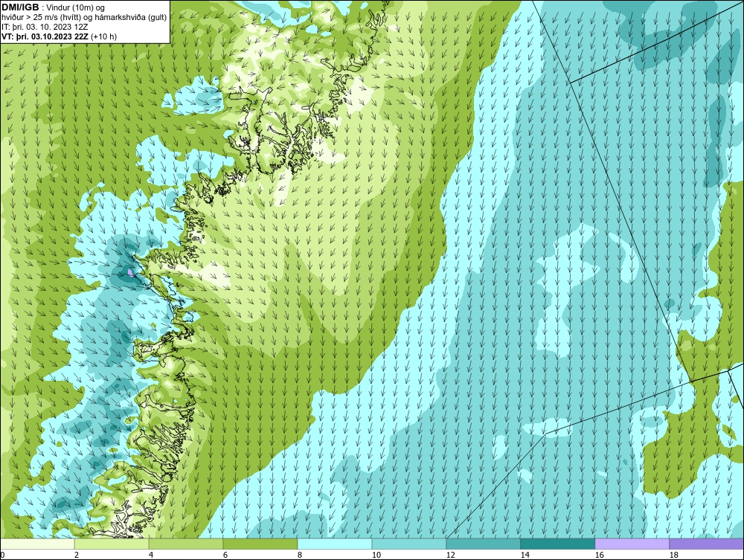Click the scale label '16'
744x560 pixels.
click(x=599, y=555)
